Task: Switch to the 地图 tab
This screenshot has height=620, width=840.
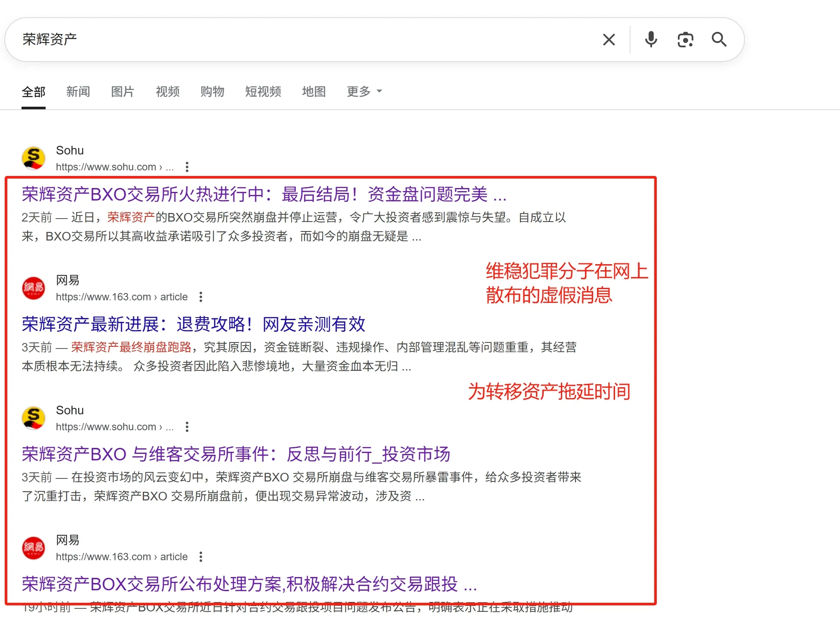Action: pyautogui.click(x=314, y=92)
